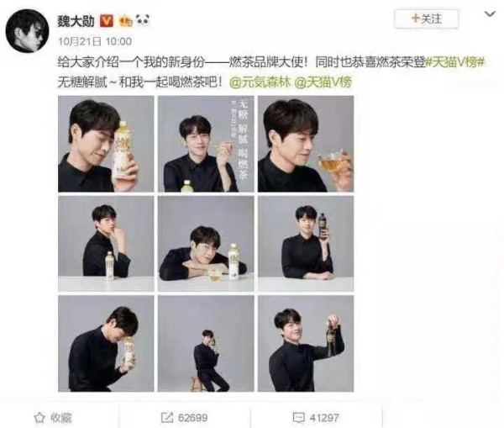Expand the post options chevron
Screen dimensions: 504x428
[490, 14]
